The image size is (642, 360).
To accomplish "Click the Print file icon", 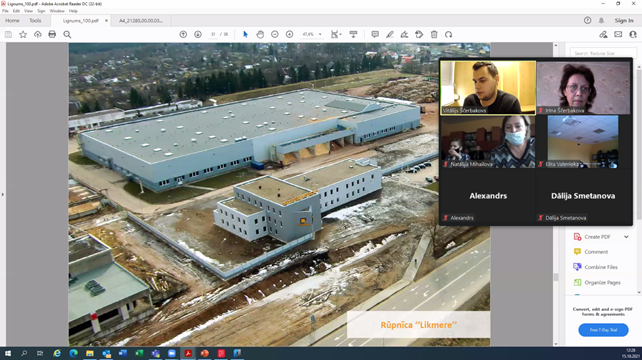I will click(52, 34).
